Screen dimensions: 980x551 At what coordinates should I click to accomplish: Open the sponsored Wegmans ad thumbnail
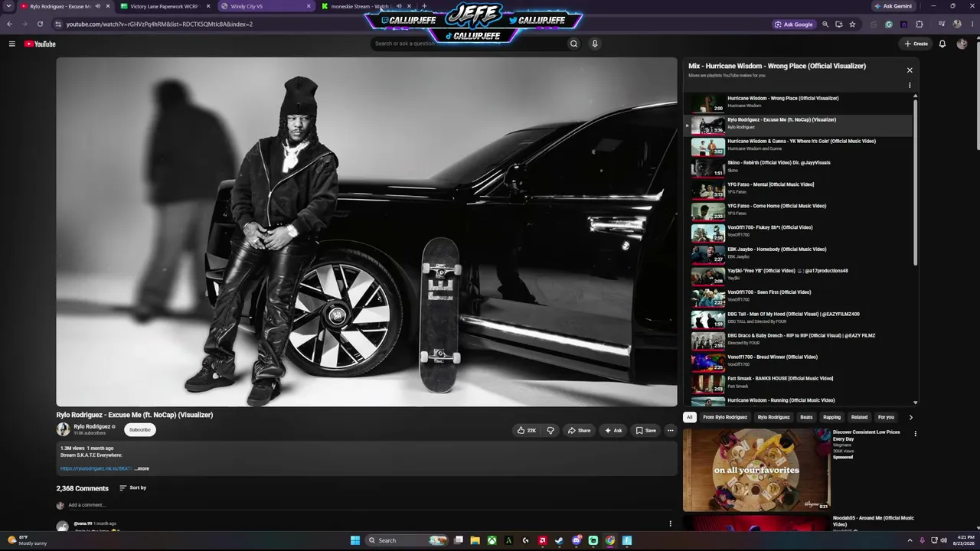[756, 469]
